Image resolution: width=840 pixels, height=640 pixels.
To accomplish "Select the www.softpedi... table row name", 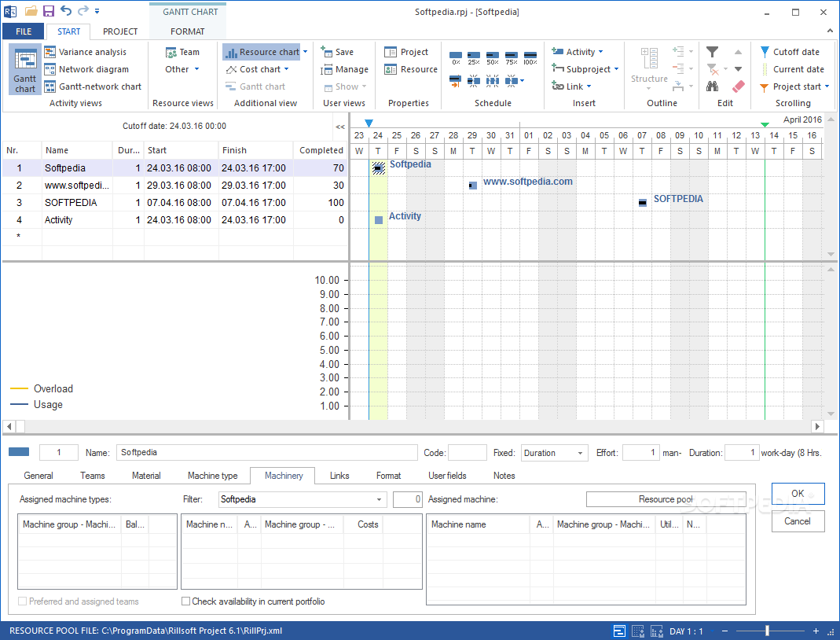I will pos(76,186).
